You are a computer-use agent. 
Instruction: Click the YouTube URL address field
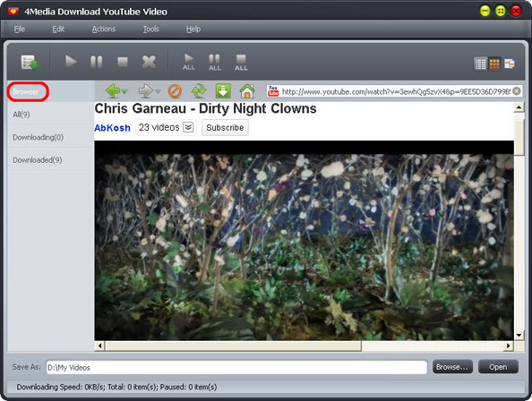(396, 91)
